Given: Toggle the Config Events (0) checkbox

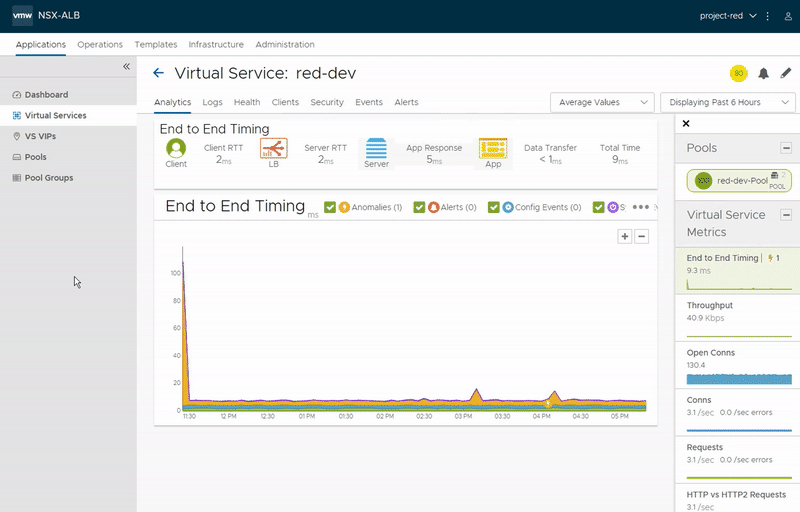Looking at the screenshot, I should pos(493,207).
